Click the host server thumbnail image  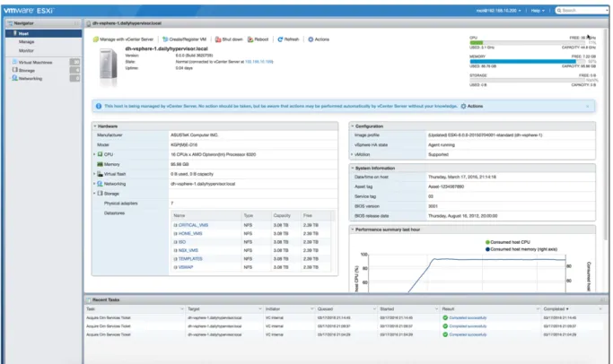pyautogui.click(x=109, y=65)
